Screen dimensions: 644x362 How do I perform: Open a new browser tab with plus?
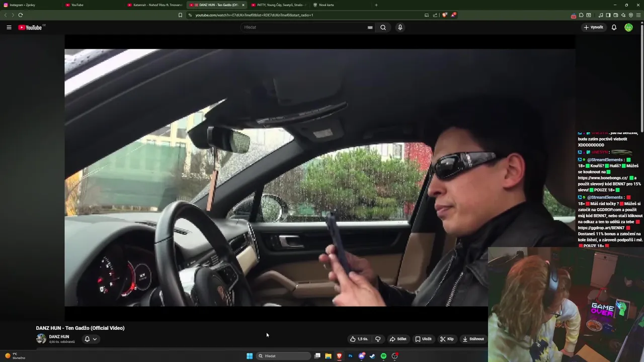click(x=376, y=5)
